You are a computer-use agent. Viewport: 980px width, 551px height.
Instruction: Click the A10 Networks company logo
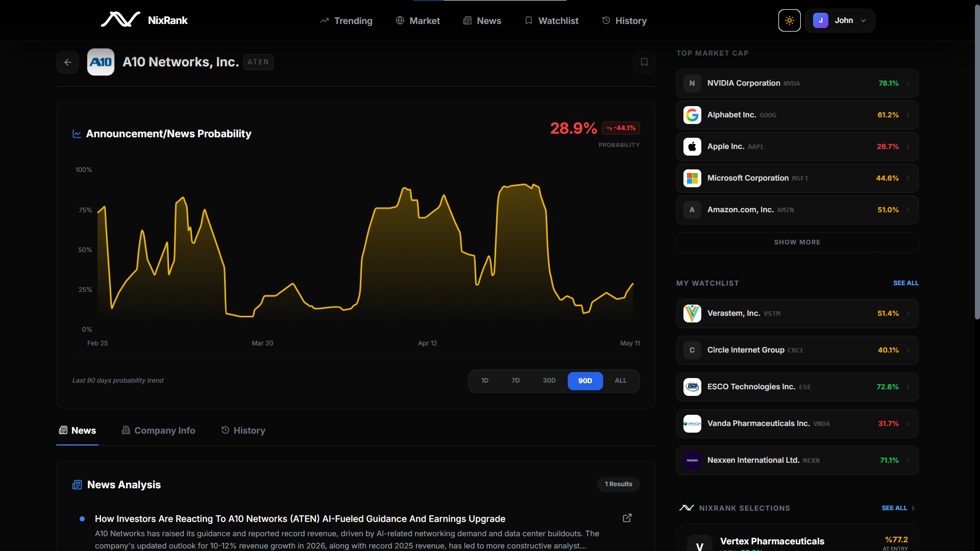click(101, 62)
